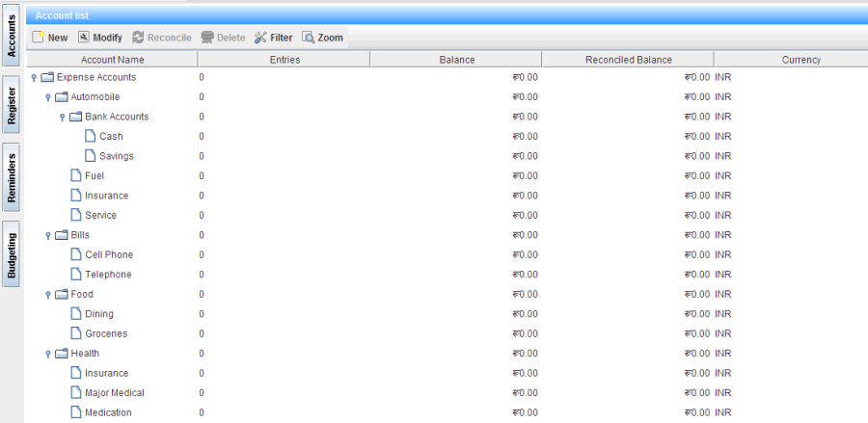Screen dimensions: 868x423
Task: Select the Automobile account row
Action: 448,96
